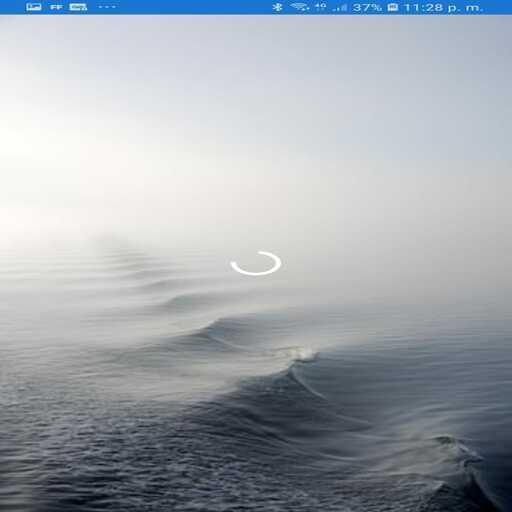Image resolution: width=512 pixels, height=512 pixels.
Task: Tap the 37% battery percentage
Action: click(367, 7)
